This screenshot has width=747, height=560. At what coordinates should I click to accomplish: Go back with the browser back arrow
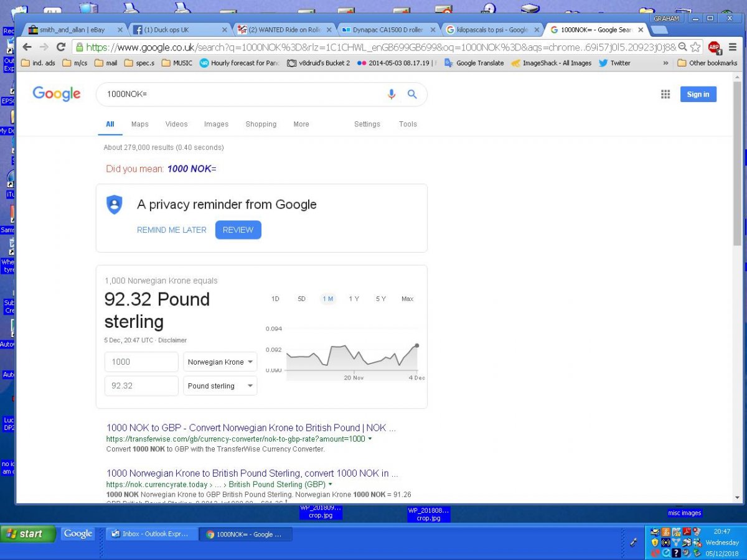click(27, 47)
